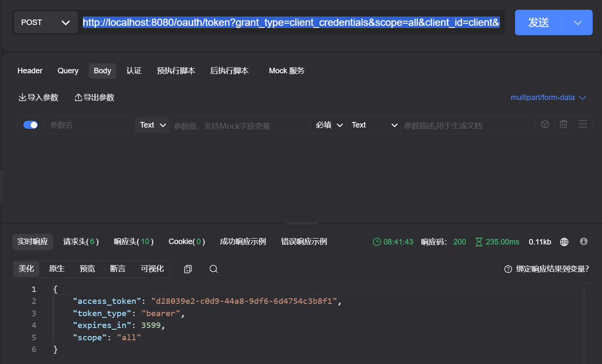Click the "access_token" key text
This screenshot has height=364, width=602.
click(107, 301)
